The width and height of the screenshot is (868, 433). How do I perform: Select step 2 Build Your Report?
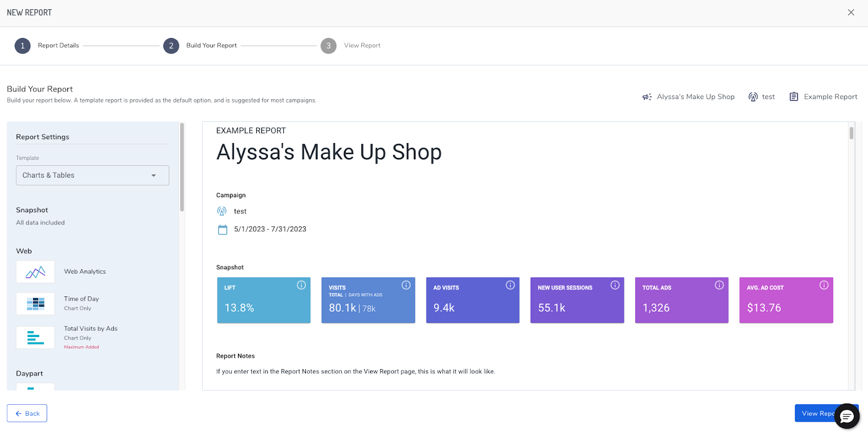(171, 46)
